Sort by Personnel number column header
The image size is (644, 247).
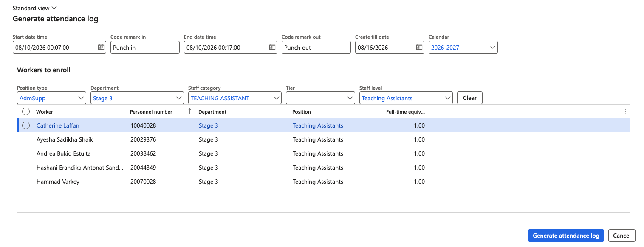pos(151,111)
